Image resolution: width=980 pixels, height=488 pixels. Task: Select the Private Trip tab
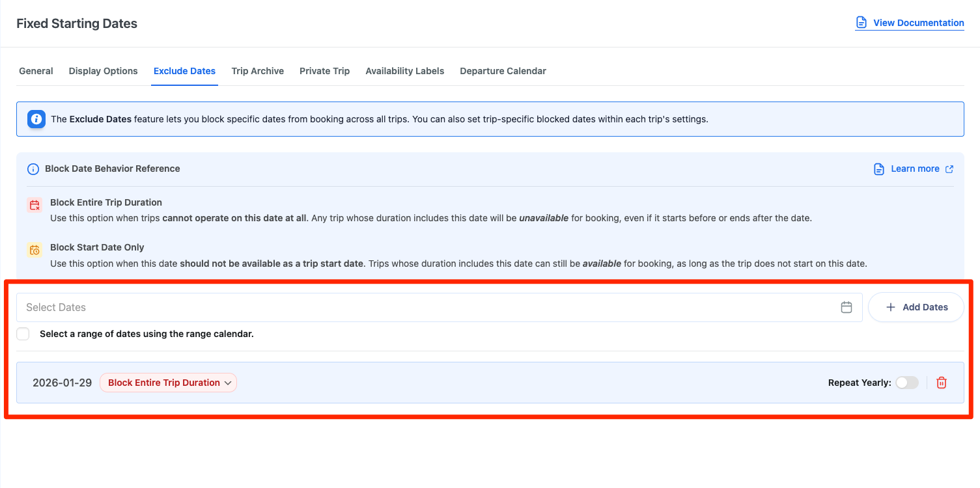[x=324, y=71]
